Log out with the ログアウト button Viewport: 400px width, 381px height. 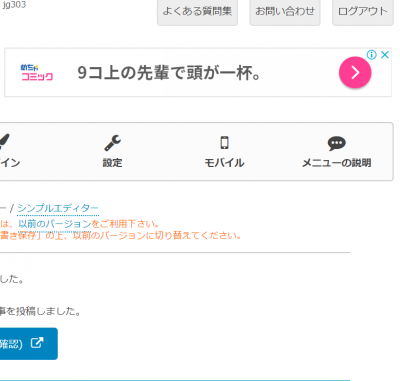coord(363,12)
